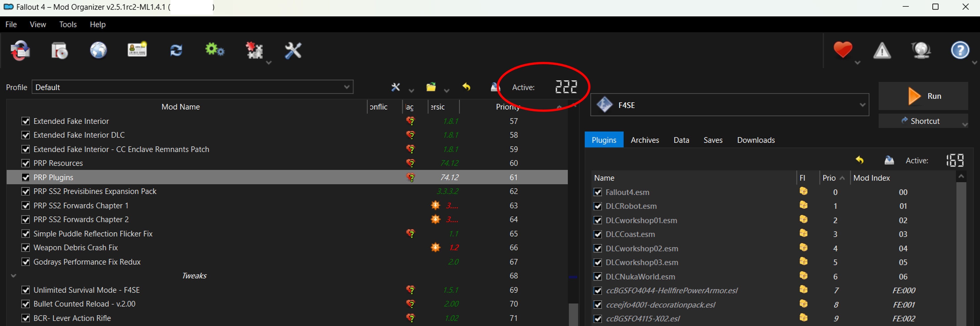
Task: Click flag icon on Simple Puddle Reflection row
Action: coord(410,234)
